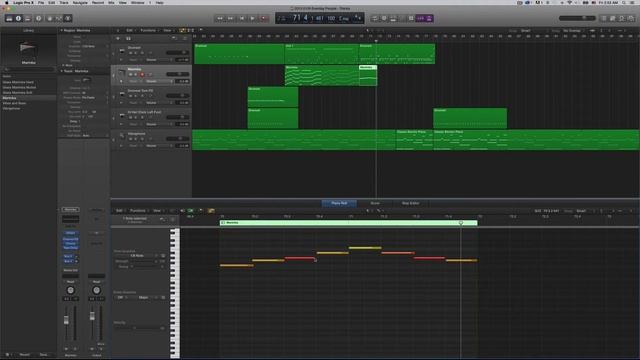Toggle the purple Metronome button
Image resolution: width=640 pixels, height=360 pixels.
pos(429,18)
